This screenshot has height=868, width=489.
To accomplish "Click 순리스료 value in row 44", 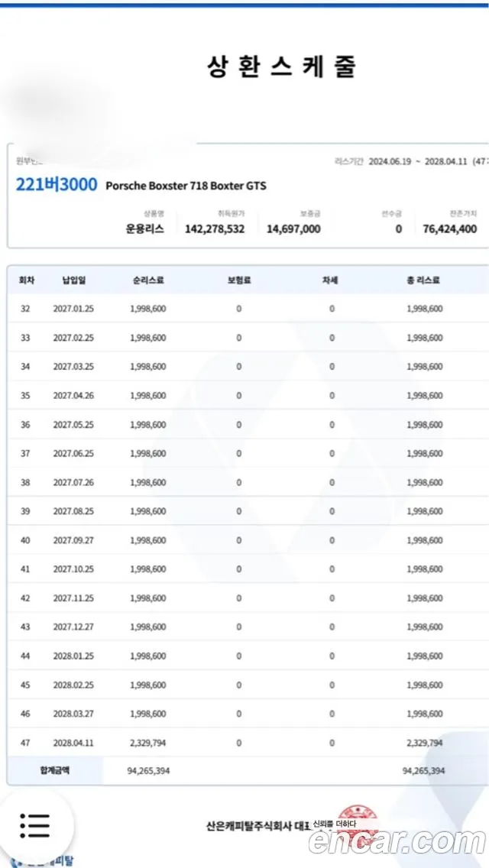I will pyautogui.click(x=148, y=656).
